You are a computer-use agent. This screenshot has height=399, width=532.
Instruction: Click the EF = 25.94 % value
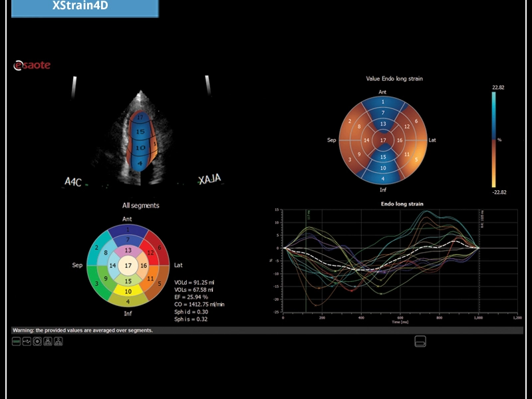click(x=191, y=297)
